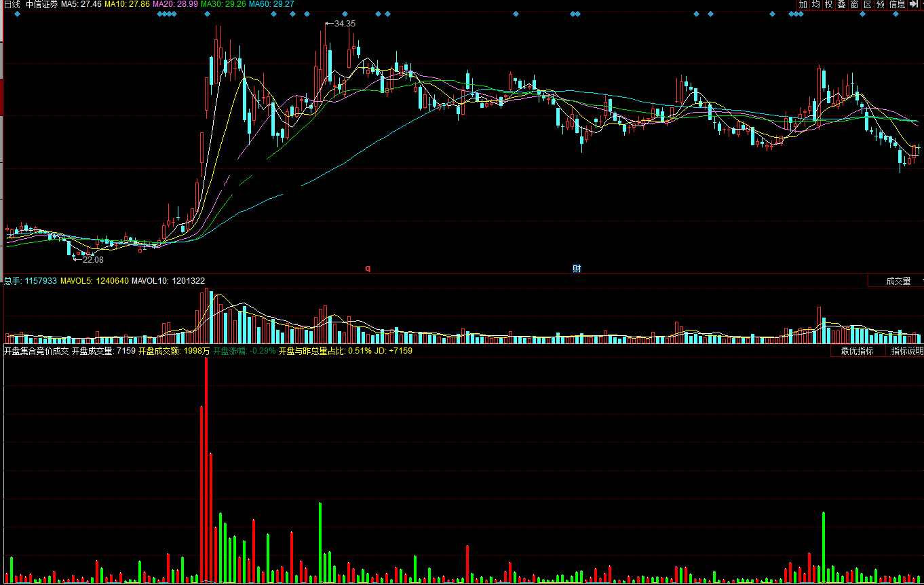Click the MA5: 27.46 label
This screenshot has height=585, width=924.
coord(81,4)
